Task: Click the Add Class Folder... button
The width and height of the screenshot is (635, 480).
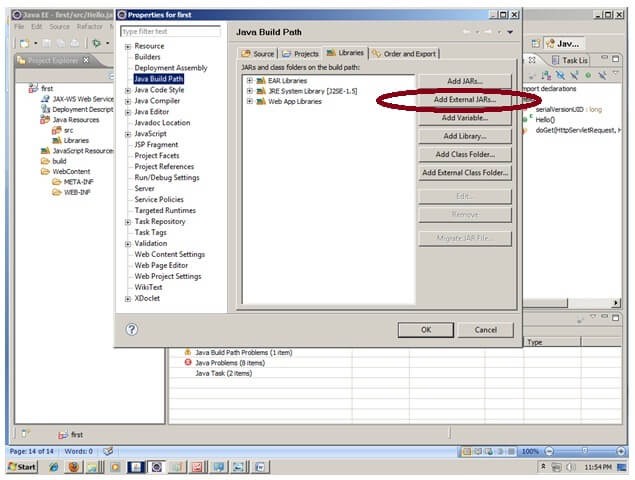Action: pyautogui.click(x=465, y=154)
